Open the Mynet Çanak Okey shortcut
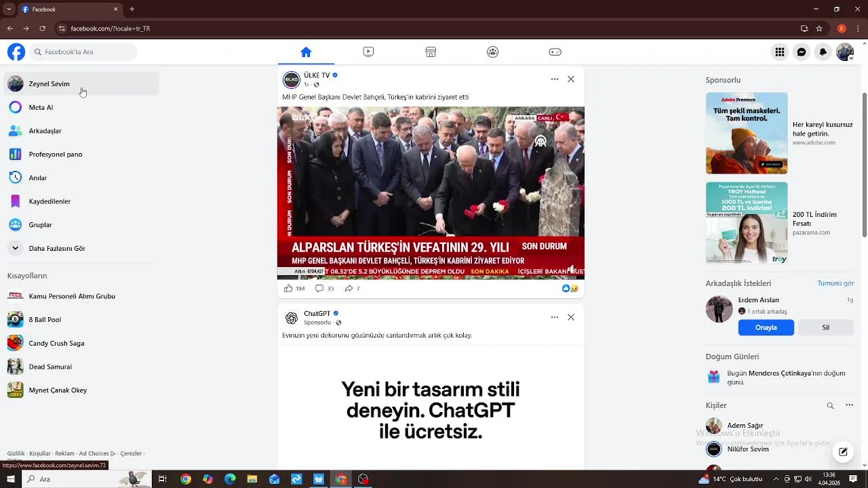 pos(81,390)
